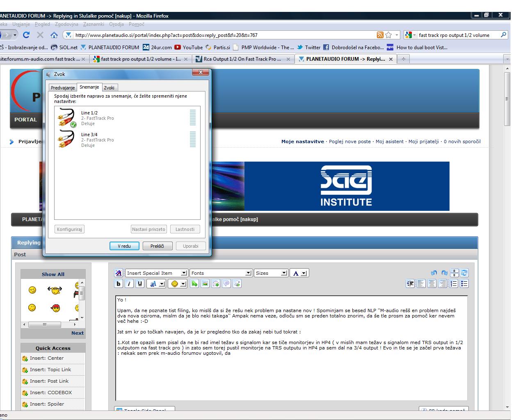Center-align the post text
Viewport: 525px width, 420px height.
point(432,283)
